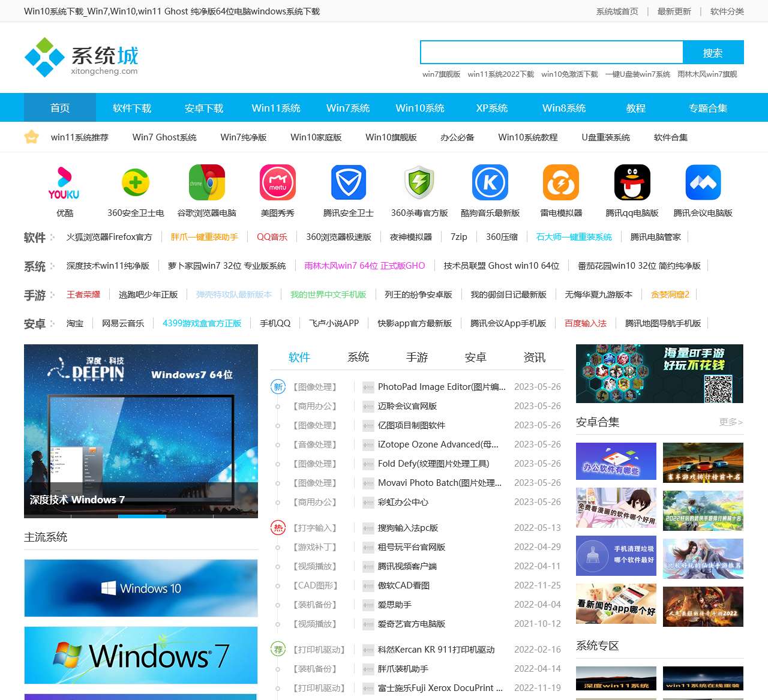Open the Windows 10 mainstream system banner

point(141,588)
